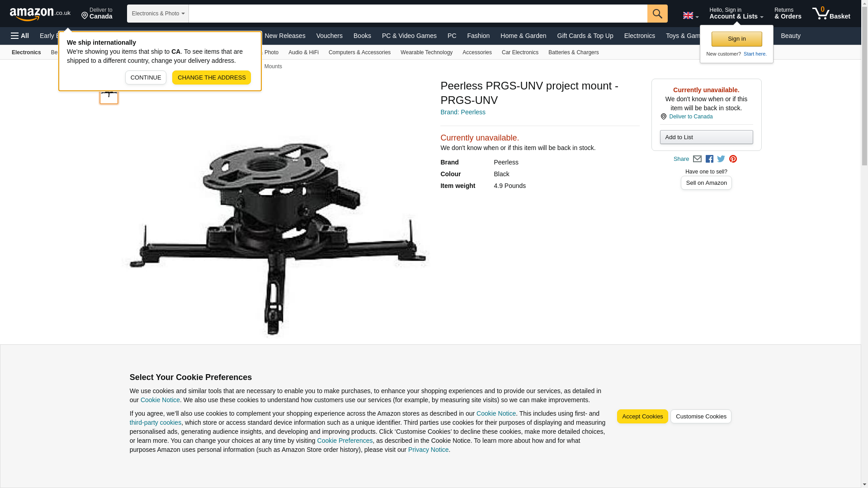Viewport: 868px width, 488px height.
Task: Open the New Releases menu item
Action: coord(285,36)
